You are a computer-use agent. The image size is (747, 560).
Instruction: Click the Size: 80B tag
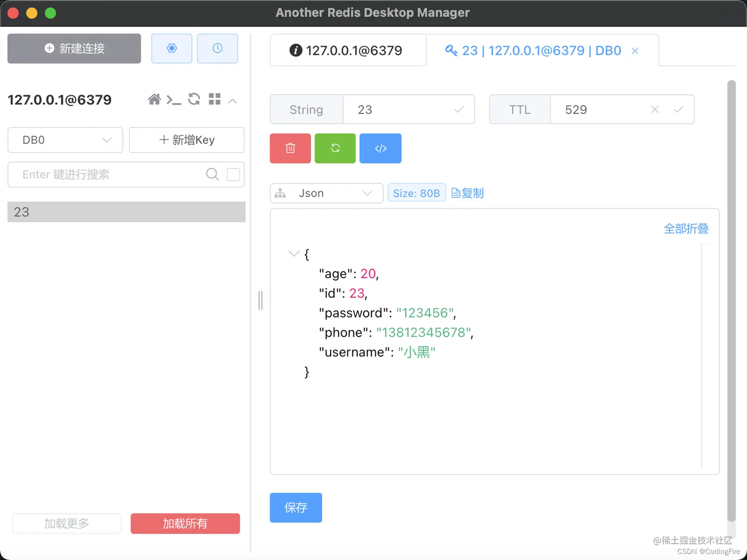416,193
